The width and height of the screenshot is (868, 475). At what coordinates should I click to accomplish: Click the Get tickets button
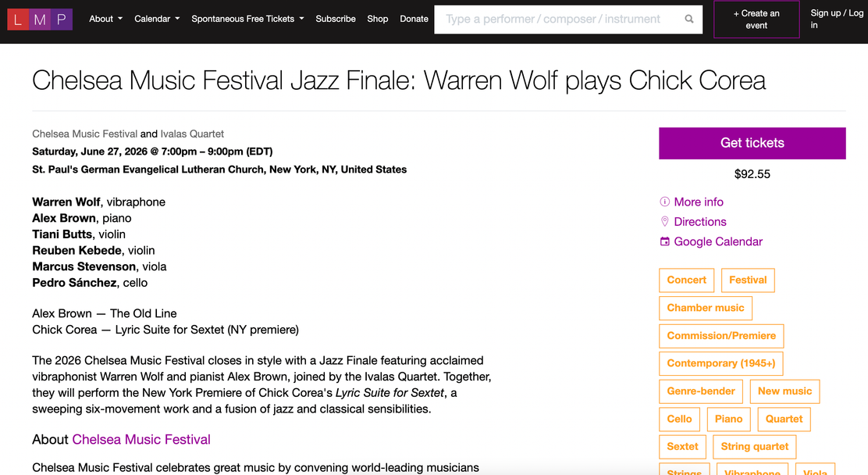pos(752,143)
